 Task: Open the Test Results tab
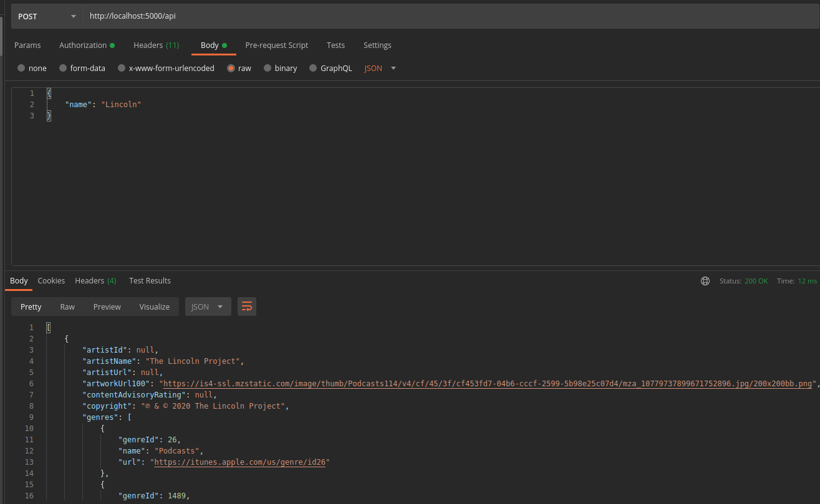coord(150,280)
